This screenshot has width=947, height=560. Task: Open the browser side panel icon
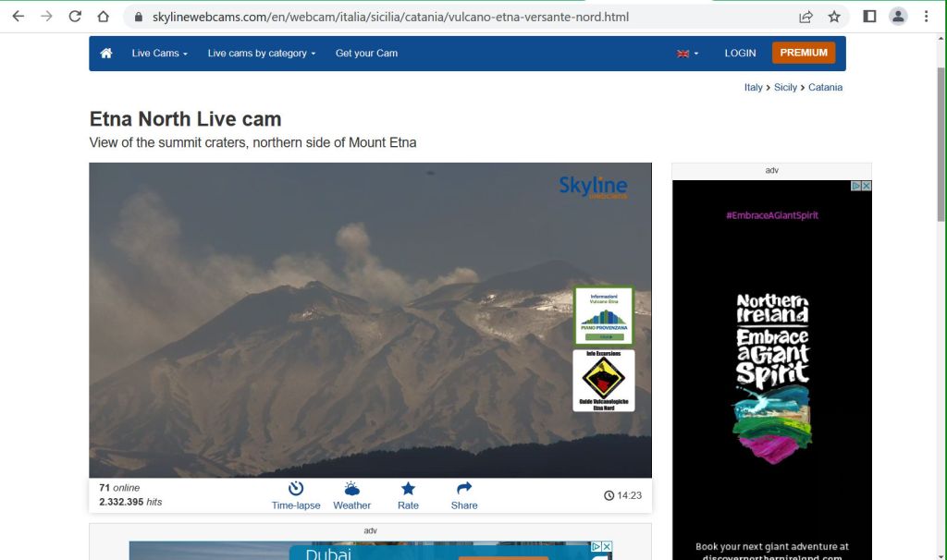tap(869, 17)
